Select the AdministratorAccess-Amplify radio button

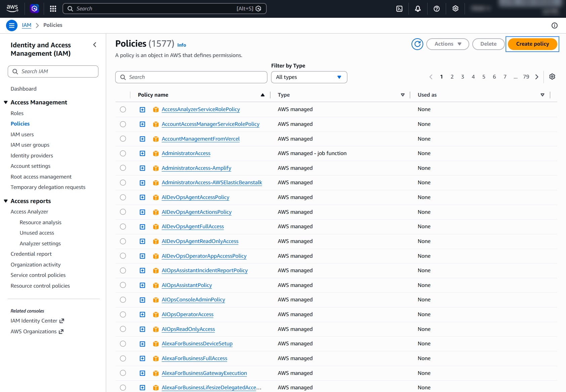[x=123, y=168]
